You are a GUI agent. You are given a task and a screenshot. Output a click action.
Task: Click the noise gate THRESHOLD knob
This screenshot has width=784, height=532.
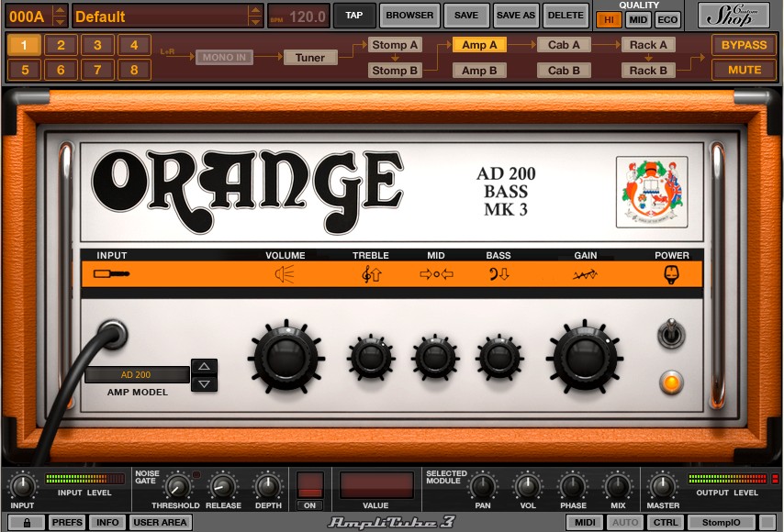click(x=176, y=486)
